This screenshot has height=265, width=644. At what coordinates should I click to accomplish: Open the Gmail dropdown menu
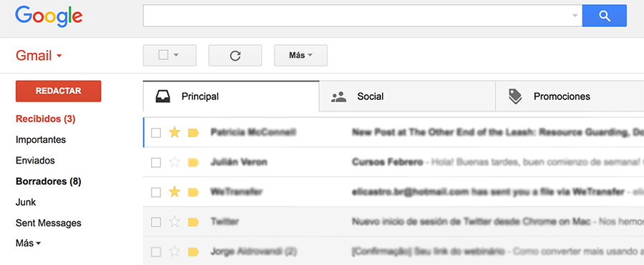coord(39,56)
